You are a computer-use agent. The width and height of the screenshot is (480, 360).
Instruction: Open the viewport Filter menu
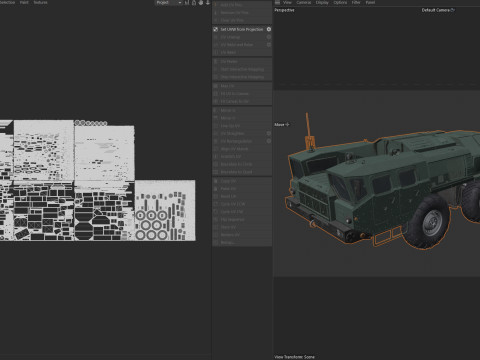[356, 2]
